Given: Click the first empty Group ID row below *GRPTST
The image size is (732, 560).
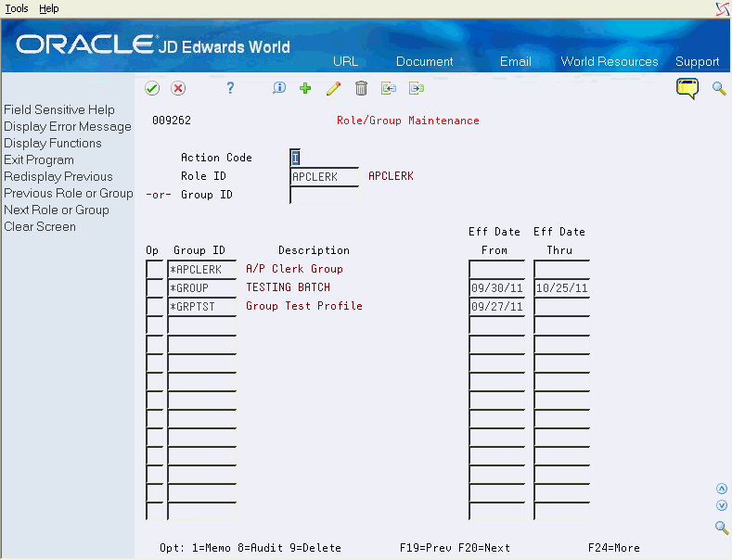Looking at the screenshot, I should [x=202, y=325].
